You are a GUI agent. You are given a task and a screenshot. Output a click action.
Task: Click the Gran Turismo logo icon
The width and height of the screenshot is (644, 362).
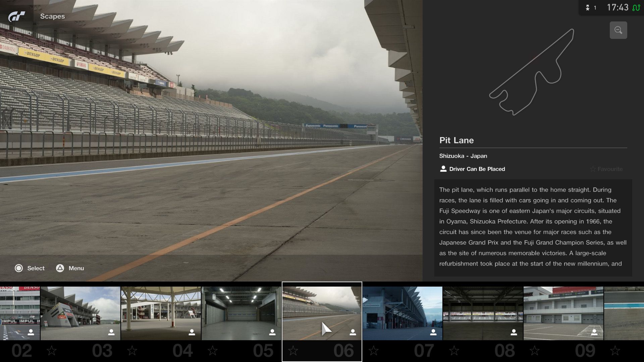click(16, 16)
